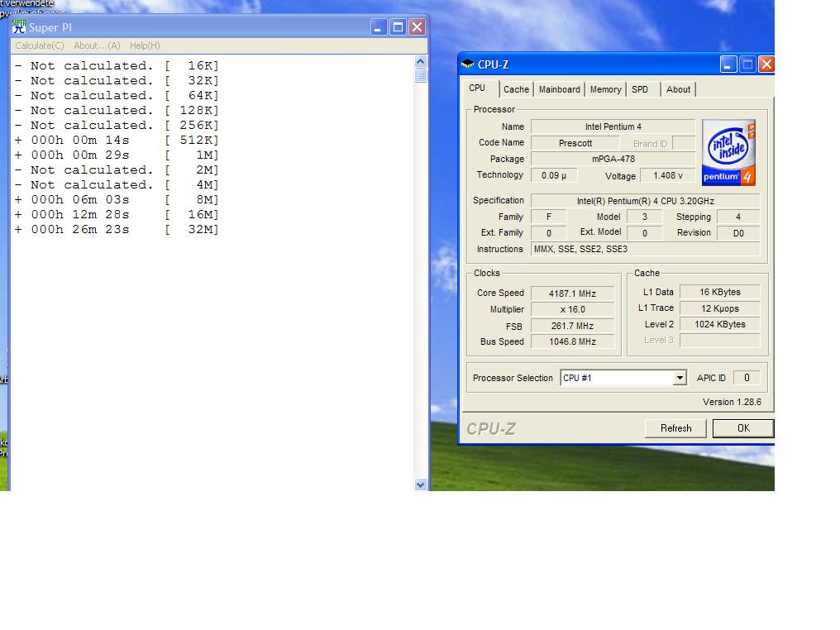Click the Revision value 'D0'
The image size is (840, 630).
(738, 233)
